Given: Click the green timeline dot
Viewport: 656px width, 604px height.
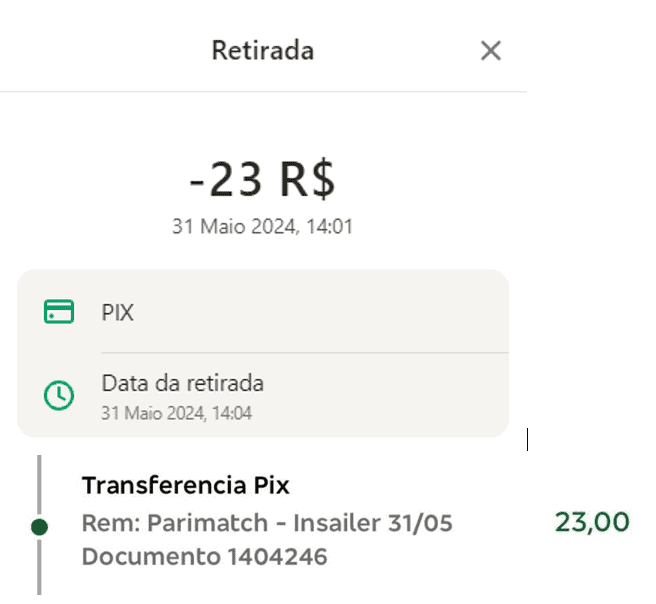Looking at the screenshot, I should tap(39, 527).
